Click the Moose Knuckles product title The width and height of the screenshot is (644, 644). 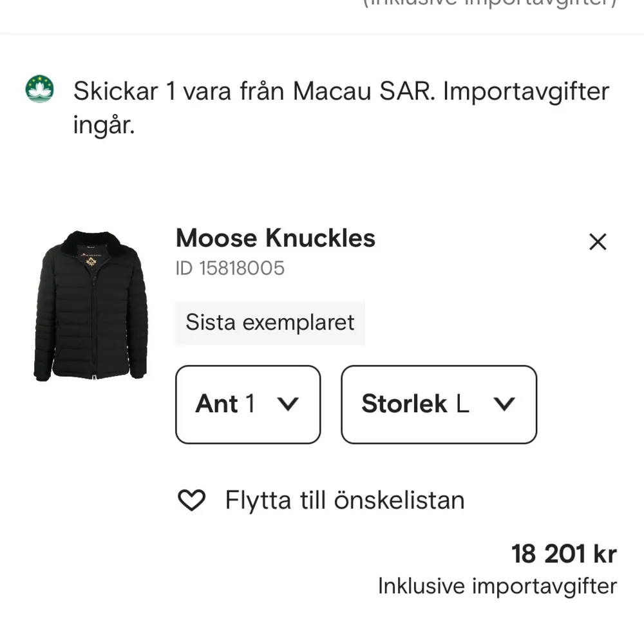[275, 238]
